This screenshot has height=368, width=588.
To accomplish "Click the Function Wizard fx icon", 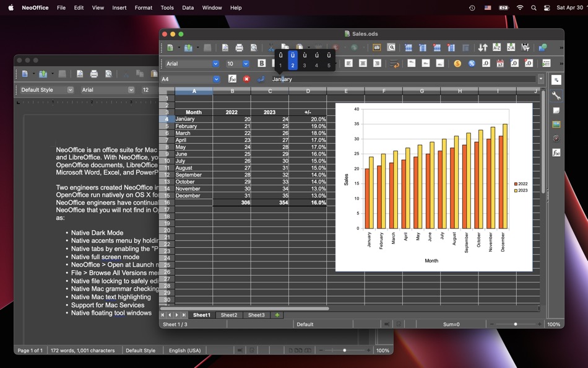I will point(232,79).
